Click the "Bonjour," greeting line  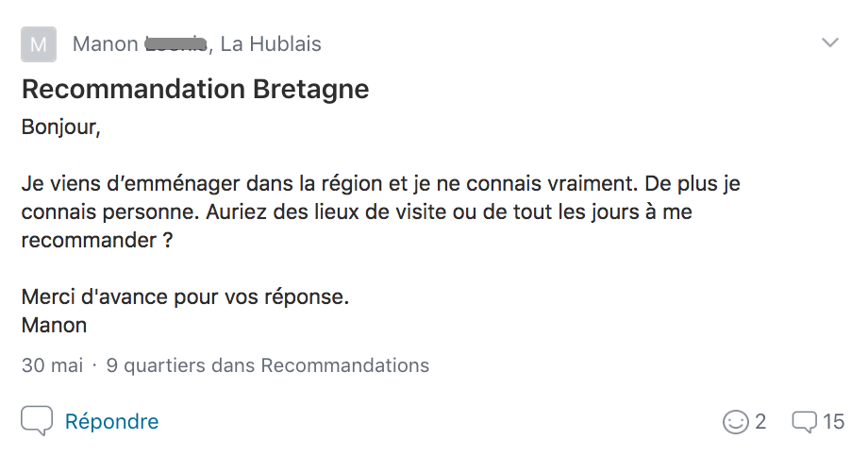[61, 127]
